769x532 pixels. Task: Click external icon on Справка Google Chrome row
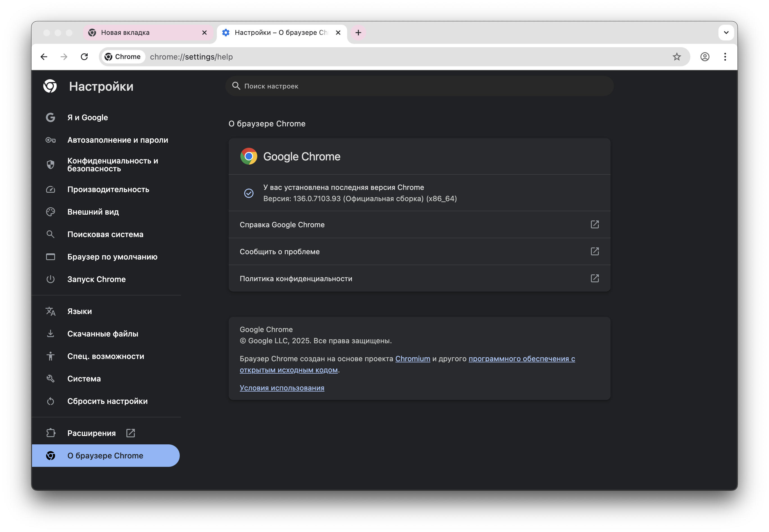tap(595, 224)
